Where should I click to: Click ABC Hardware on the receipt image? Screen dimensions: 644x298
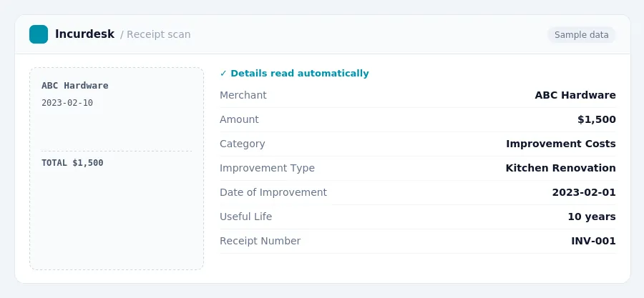click(74, 86)
